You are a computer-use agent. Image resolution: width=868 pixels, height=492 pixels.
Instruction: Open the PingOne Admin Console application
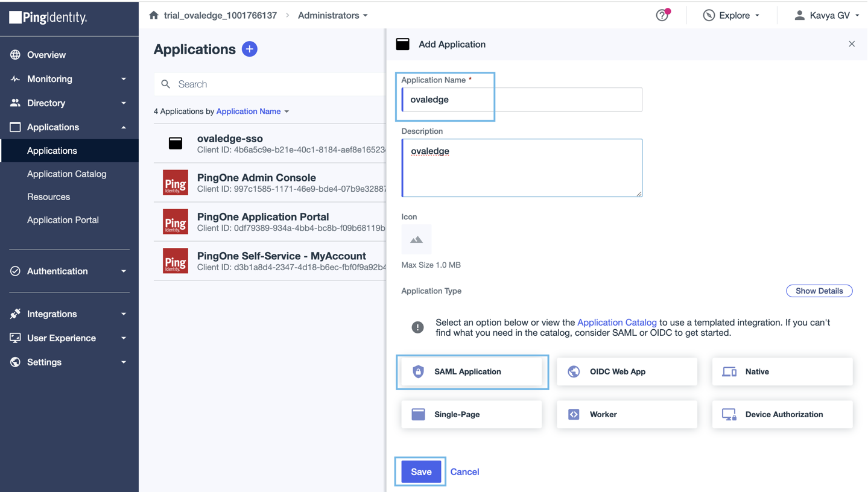tap(270, 183)
